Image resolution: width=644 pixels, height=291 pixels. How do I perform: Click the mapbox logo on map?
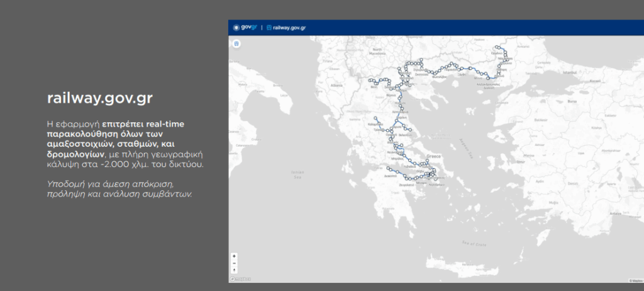pyautogui.click(x=241, y=279)
